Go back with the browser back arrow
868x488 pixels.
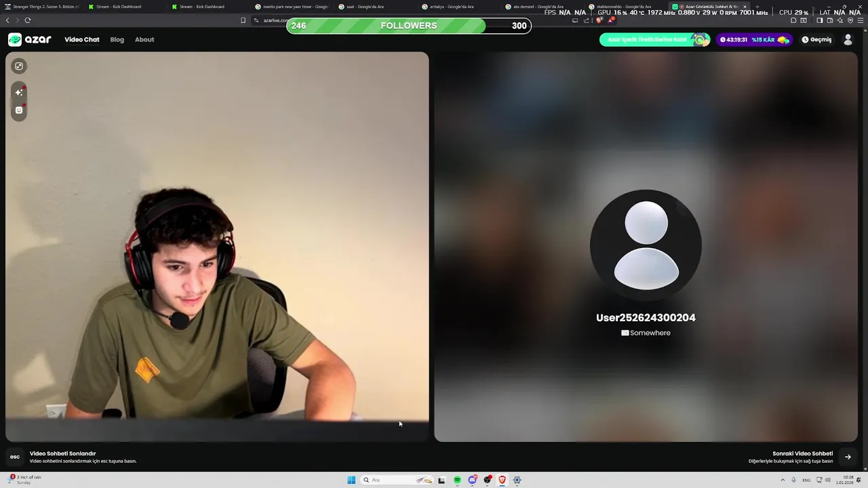pyautogui.click(x=7, y=20)
